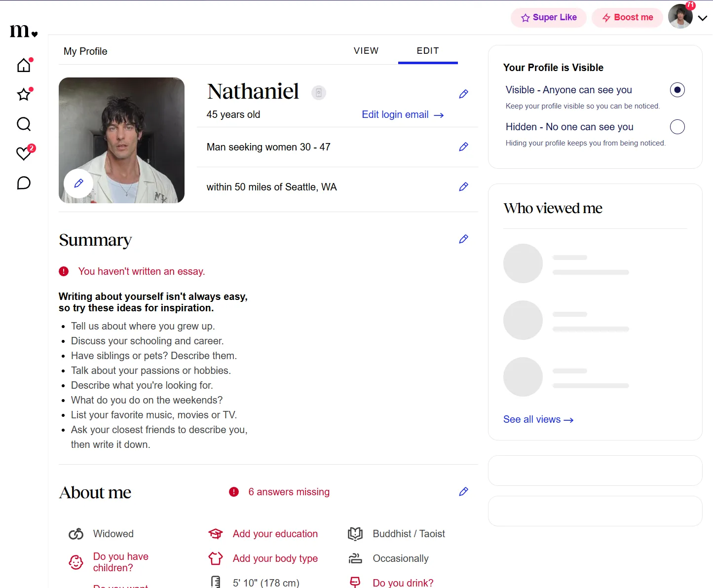Click 'Your Profile is Visible' heading
The width and height of the screenshot is (713, 588).
(x=553, y=68)
